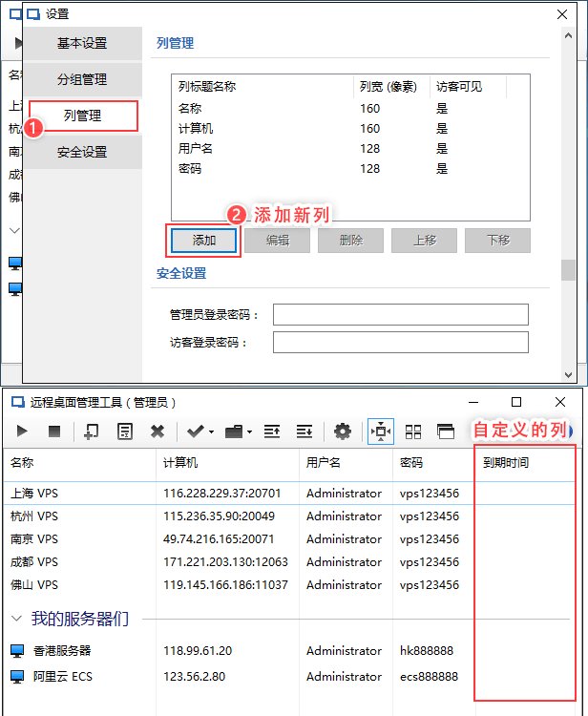Click the 删除 button under the column list
This screenshot has height=716, width=588.
click(350, 241)
